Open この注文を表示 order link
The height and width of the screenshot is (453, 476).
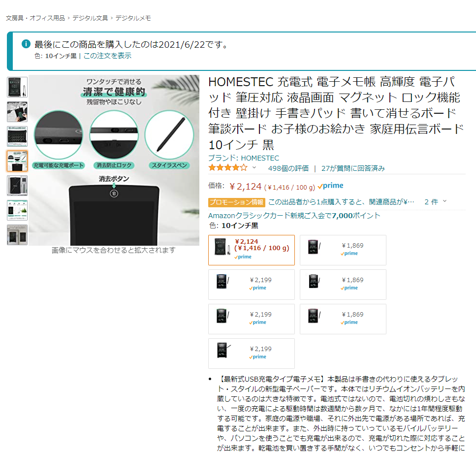(107, 56)
